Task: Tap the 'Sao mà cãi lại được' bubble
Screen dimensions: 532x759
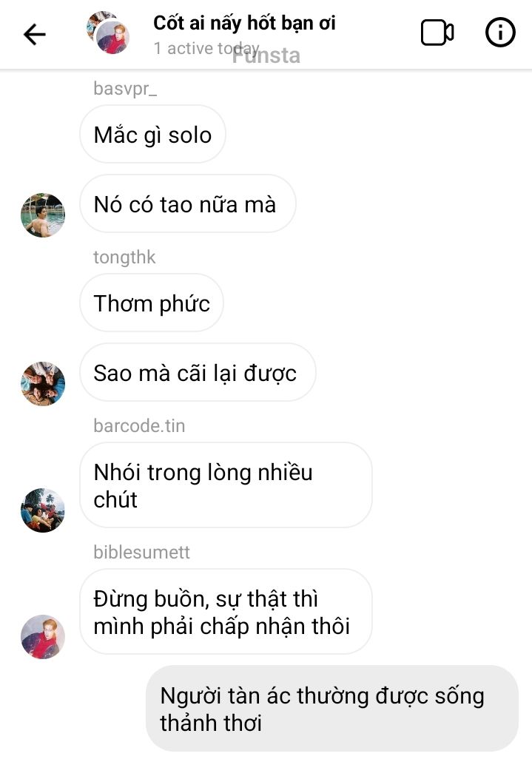Action: click(198, 373)
